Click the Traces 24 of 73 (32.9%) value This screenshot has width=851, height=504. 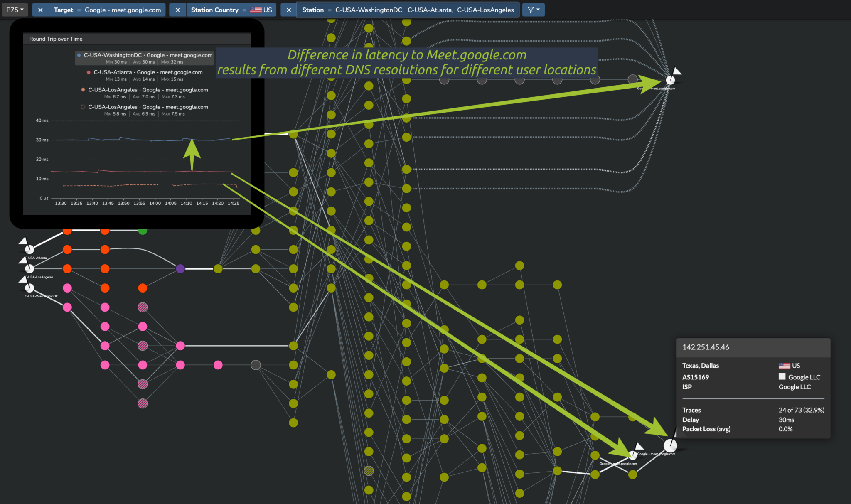coord(801,410)
